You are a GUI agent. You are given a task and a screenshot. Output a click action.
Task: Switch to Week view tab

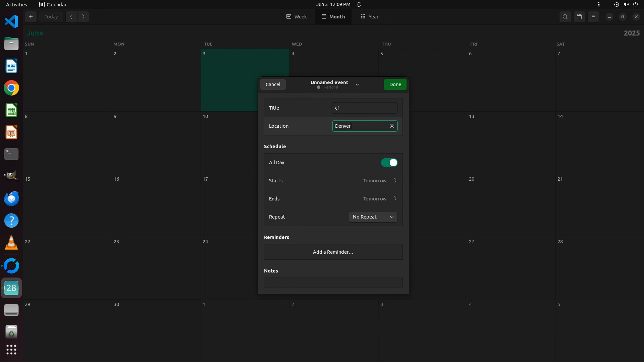297,17
